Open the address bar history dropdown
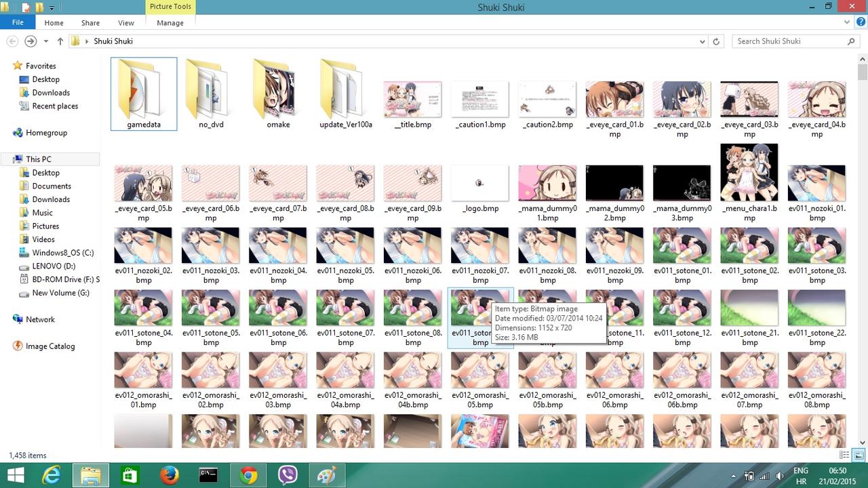The image size is (868, 488). pyautogui.click(x=702, y=41)
